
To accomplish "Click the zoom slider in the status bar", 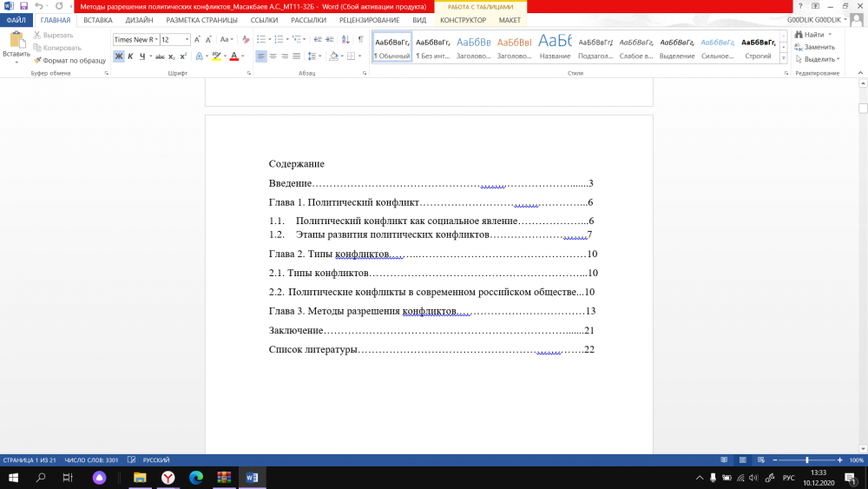I will 807,459.
